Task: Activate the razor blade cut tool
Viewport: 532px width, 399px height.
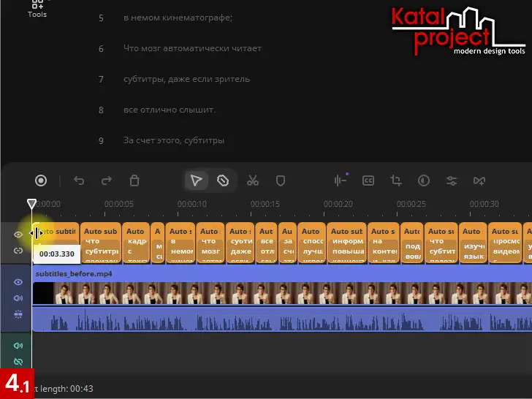Action: pos(224,180)
